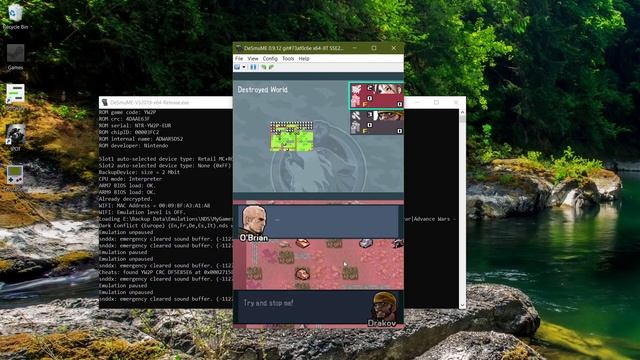Click the blue pause emulation toolbar icon
The height and width of the screenshot is (360, 640).
point(253,67)
